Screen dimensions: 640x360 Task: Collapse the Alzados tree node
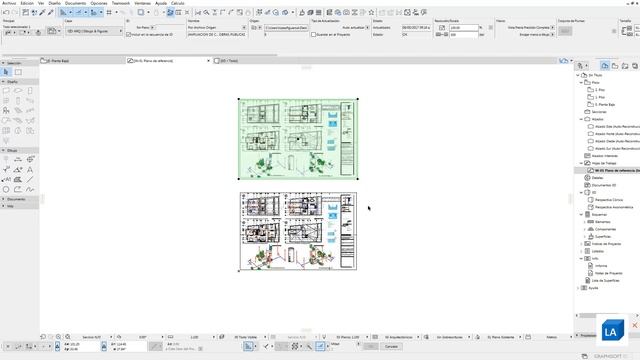coord(581,119)
